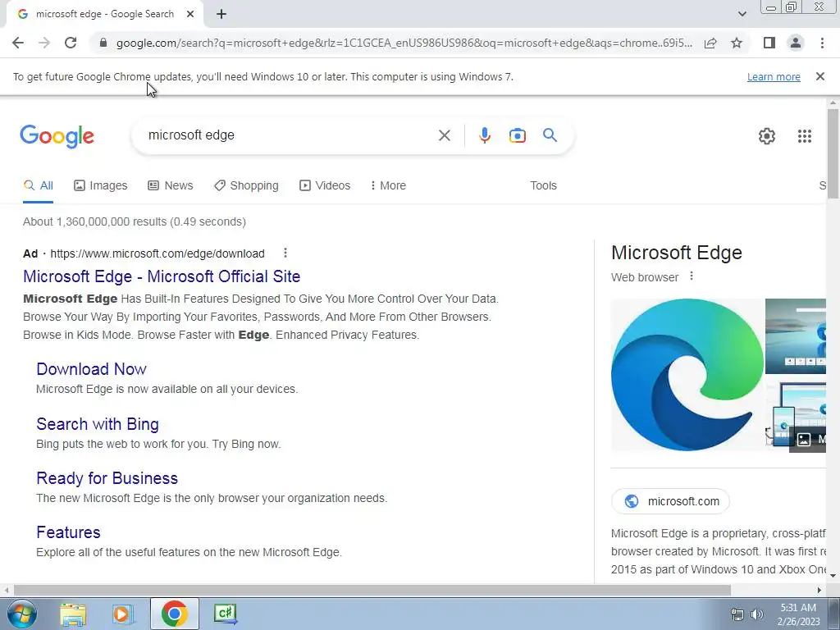Click the scroll-down arrow on vertical scrollbar
The image size is (840, 630).
coord(833,576)
